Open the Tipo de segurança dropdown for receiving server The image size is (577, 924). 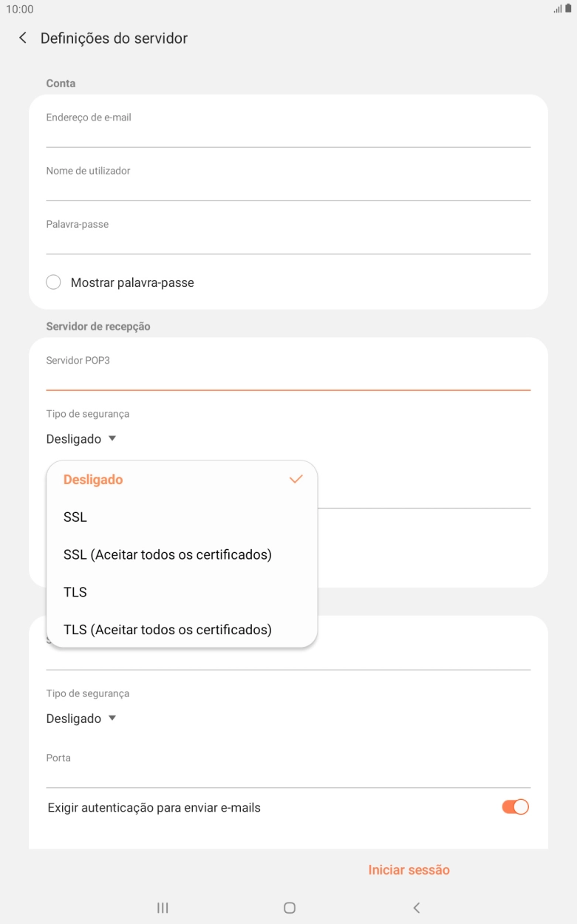coord(78,438)
